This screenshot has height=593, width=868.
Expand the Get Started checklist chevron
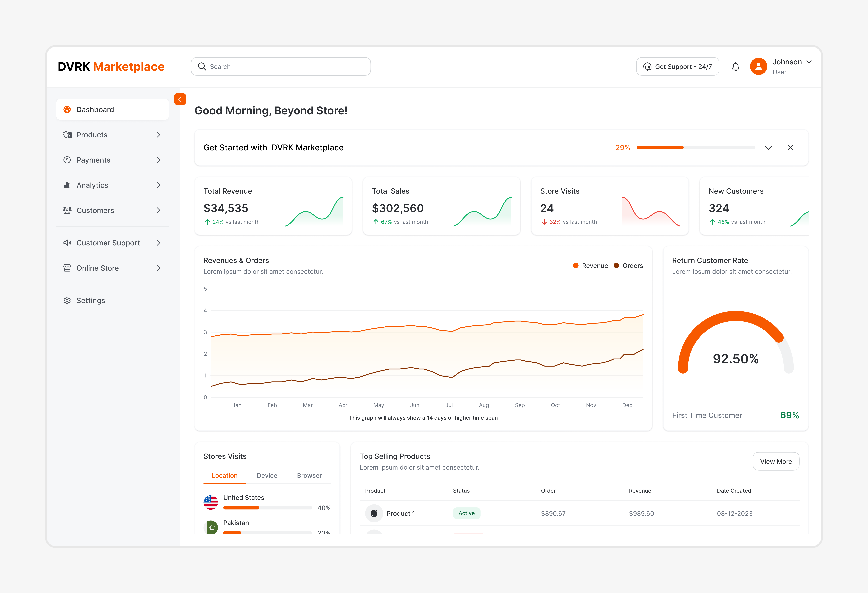click(x=768, y=147)
